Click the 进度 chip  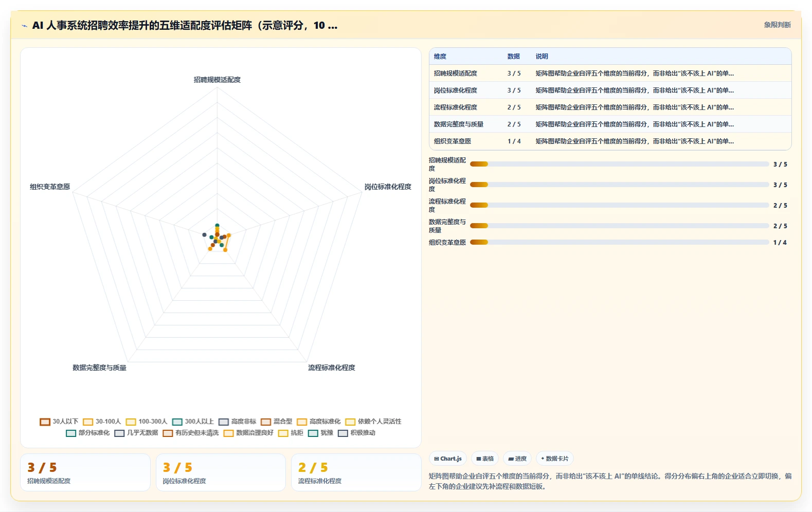click(517, 459)
